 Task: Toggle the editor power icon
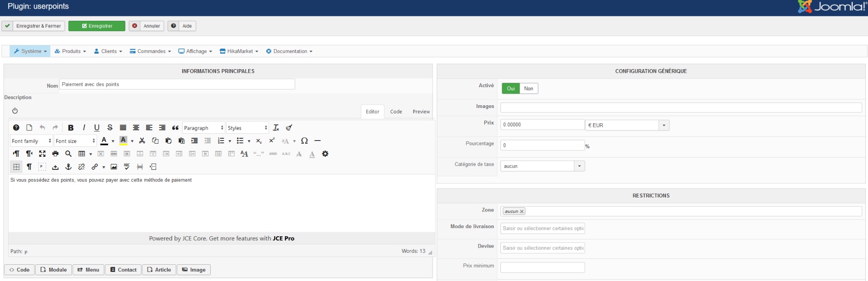(x=15, y=111)
